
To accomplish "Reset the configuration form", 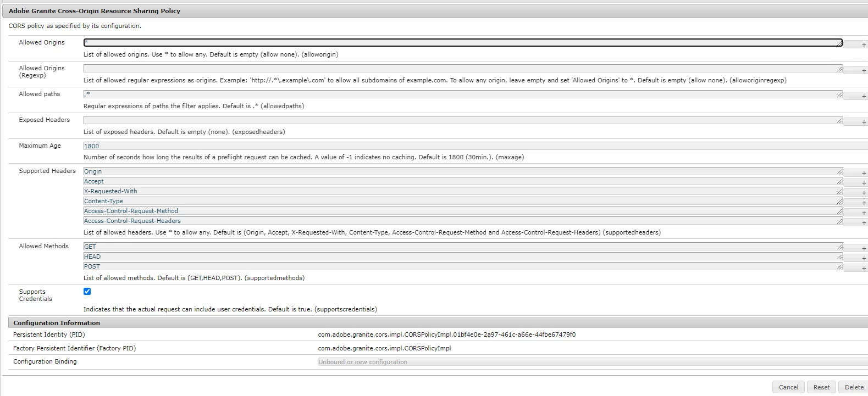I will point(821,387).
